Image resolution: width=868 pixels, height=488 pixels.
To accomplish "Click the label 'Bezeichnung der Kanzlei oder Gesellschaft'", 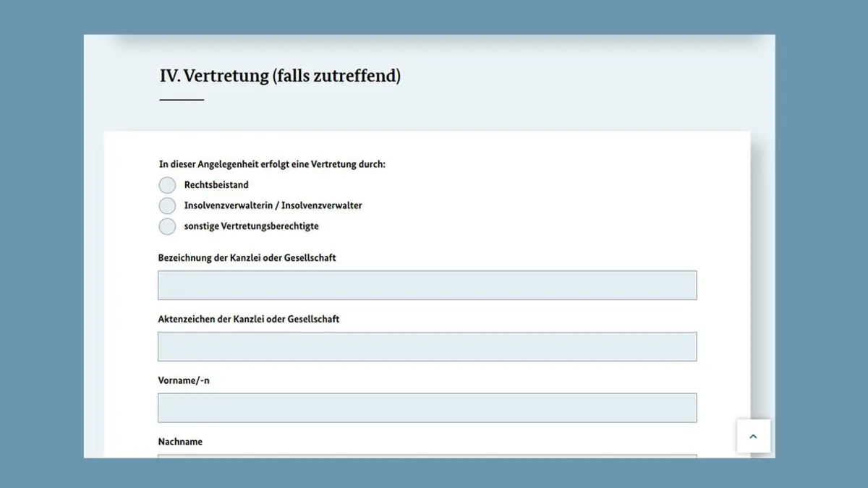I will 247,257.
